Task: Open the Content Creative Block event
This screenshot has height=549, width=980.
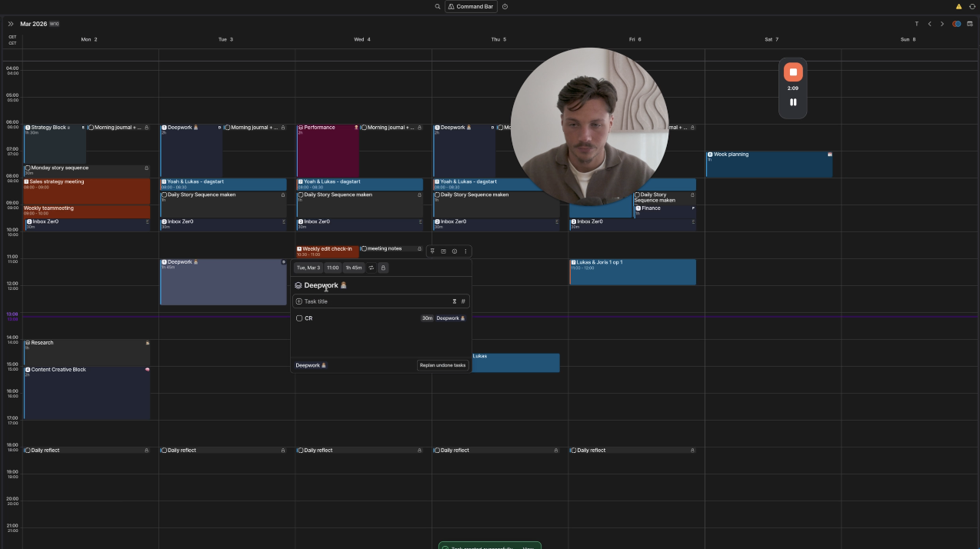Action: click(87, 393)
